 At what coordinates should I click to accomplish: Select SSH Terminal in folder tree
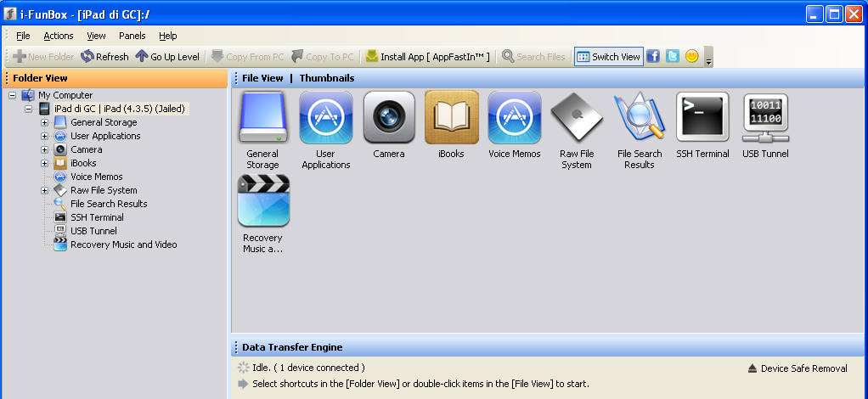[97, 217]
